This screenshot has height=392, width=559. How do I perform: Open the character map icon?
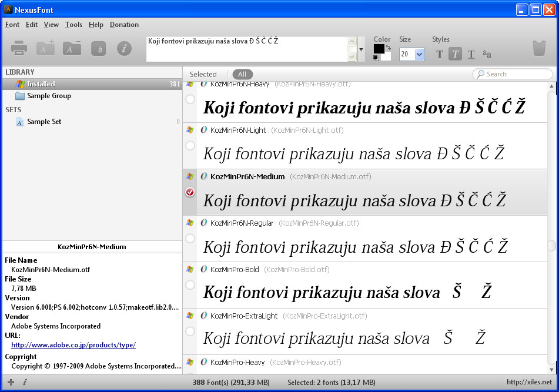(x=98, y=49)
